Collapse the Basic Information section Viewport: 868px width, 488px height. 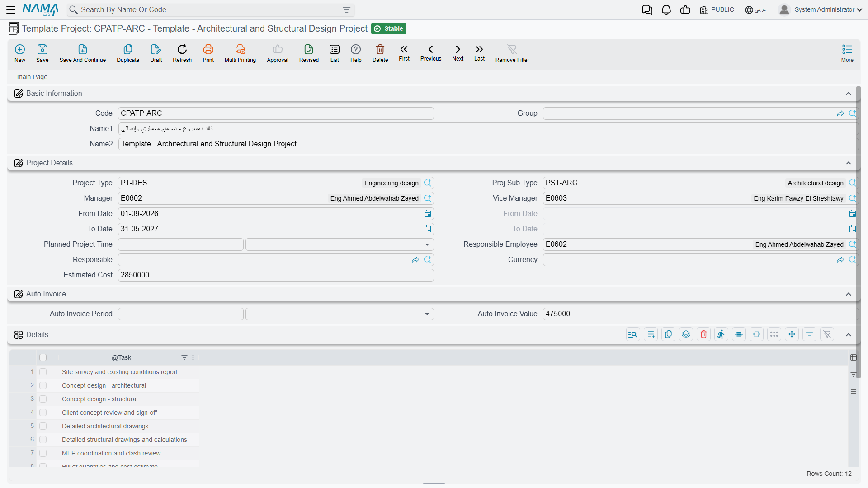coord(849,94)
